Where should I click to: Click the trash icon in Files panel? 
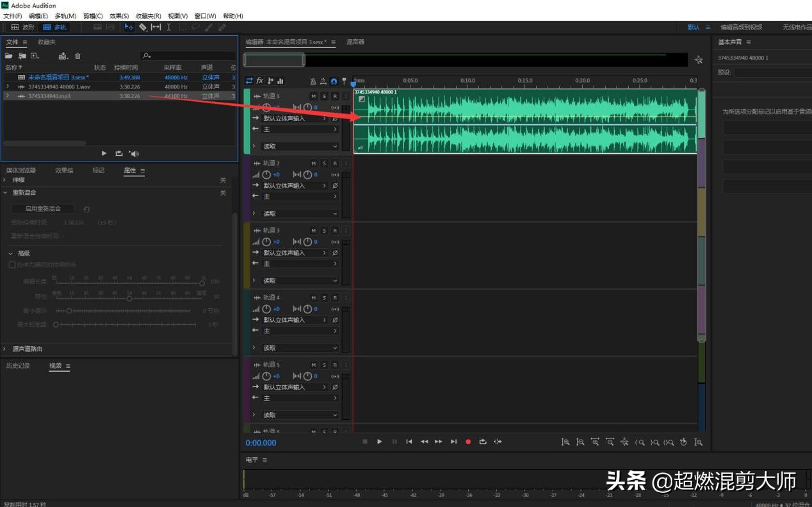point(77,56)
